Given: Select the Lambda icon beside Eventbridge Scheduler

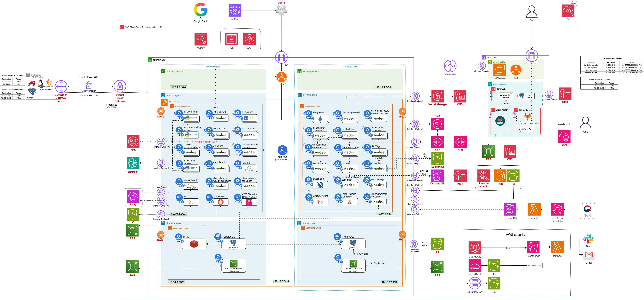Looking at the screenshot, I should pos(534,209).
